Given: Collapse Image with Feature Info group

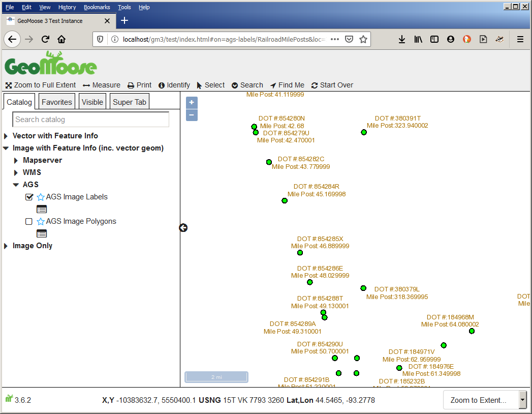Looking at the screenshot, I should [x=6, y=148].
